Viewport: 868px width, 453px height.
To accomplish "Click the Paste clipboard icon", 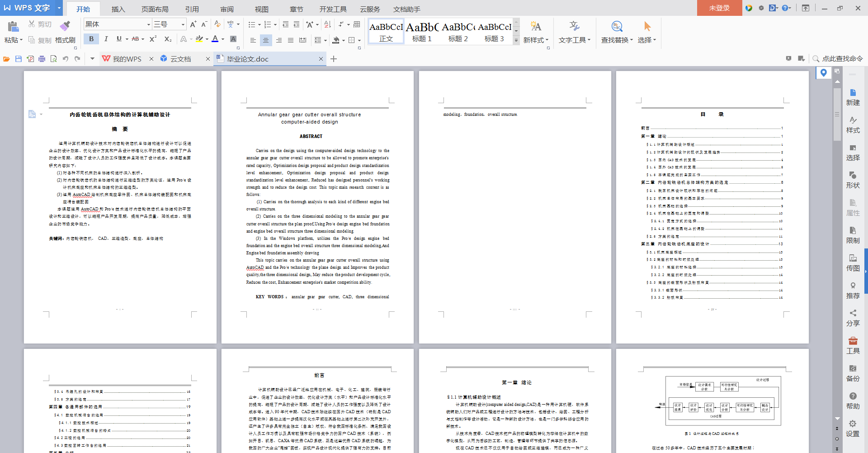I will point(13,26).
